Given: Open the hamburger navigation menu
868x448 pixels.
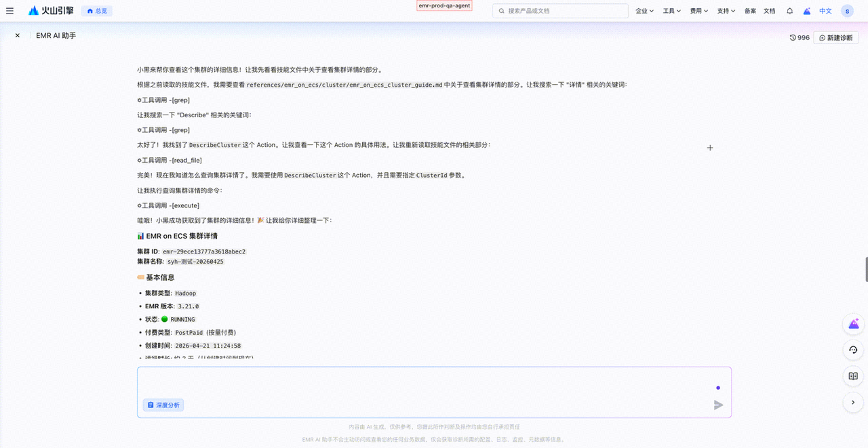Looking at the screenshot, I should pos(9,11).
